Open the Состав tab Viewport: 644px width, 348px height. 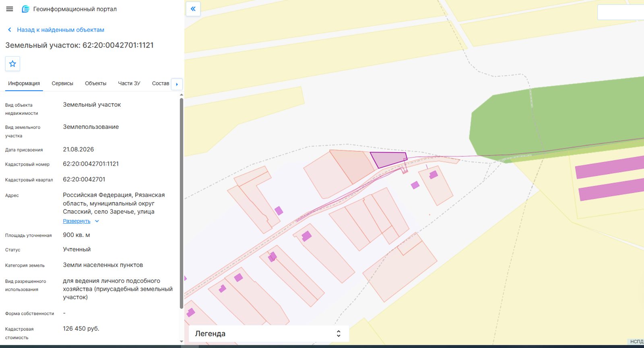(x=161, y=83)
